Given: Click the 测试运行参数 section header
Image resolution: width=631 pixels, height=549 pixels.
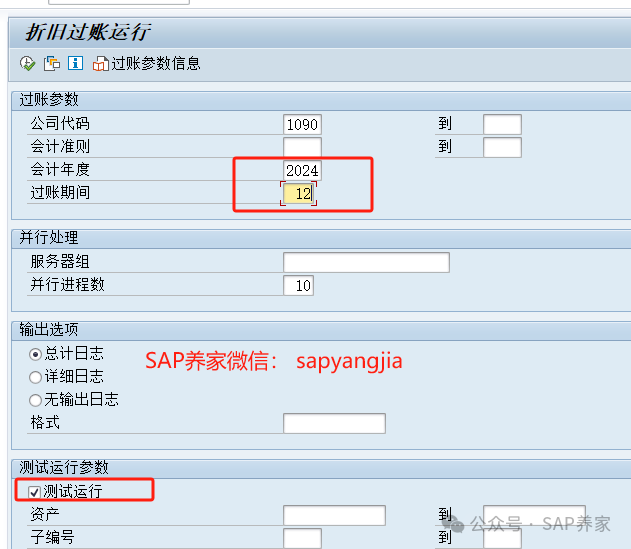Looking at the screenshot, I should 64,467.
